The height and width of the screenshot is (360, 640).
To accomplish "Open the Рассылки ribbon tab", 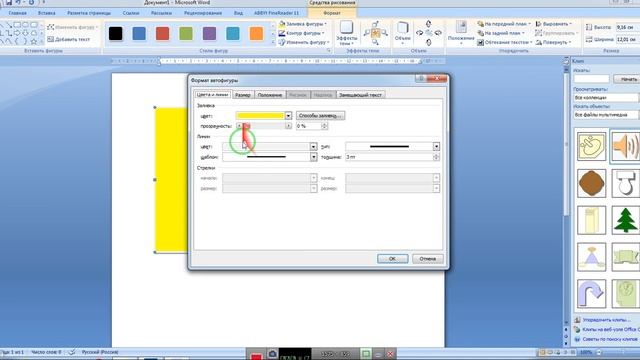I will coord(161,13).
